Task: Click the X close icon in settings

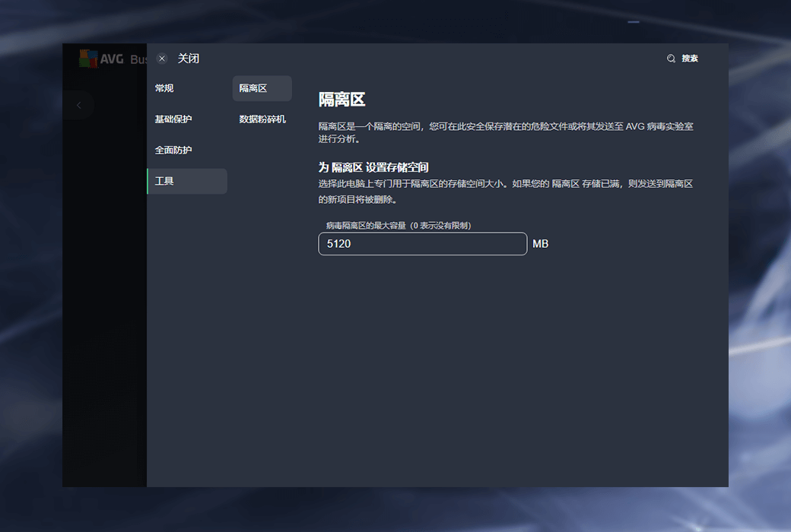Action: pyautogui.click(x=162, y=59)
